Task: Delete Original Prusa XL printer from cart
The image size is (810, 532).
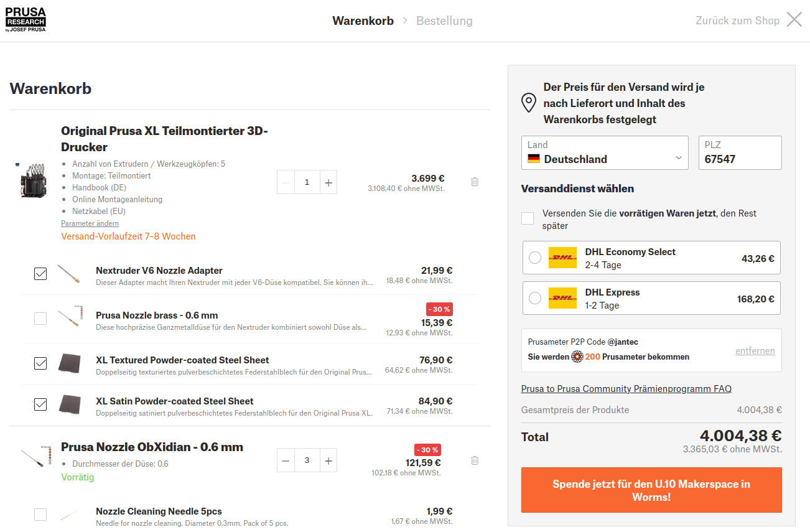Action: (x=475, y=182)
